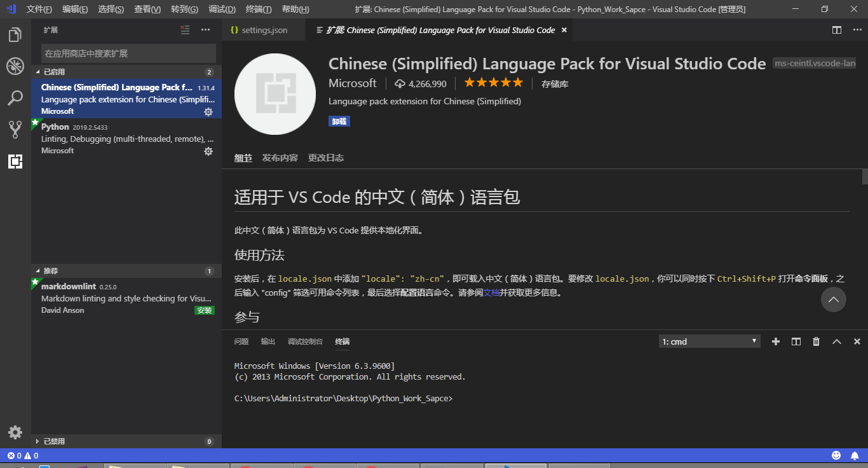The height and width of the screenshot is (468, 868).
Task: Close the Chinese Language Pack extension tab
Action: tap(564, 30)
